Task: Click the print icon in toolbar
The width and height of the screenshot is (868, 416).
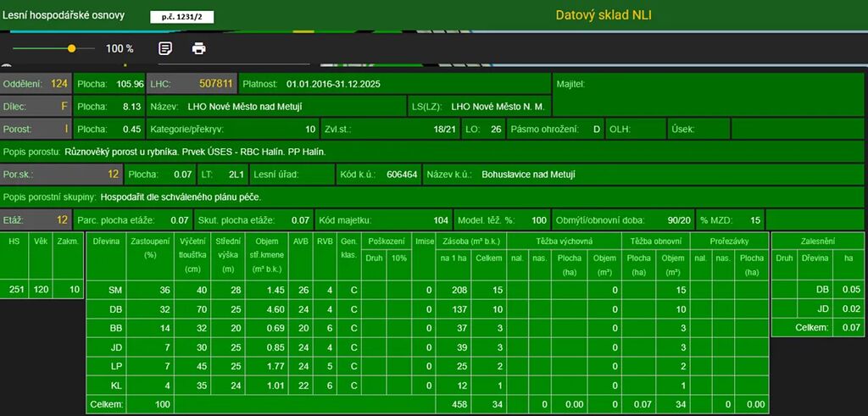Action: click(x=198, y=48)
